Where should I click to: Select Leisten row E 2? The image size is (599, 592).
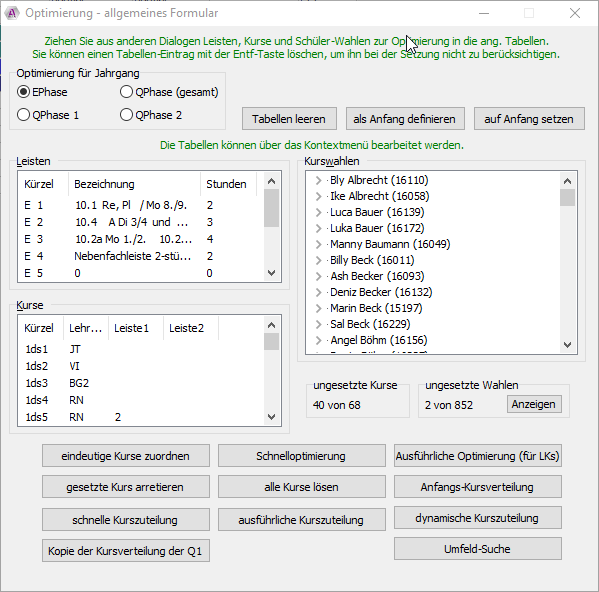pyautogui.click(x=140, y=222)
